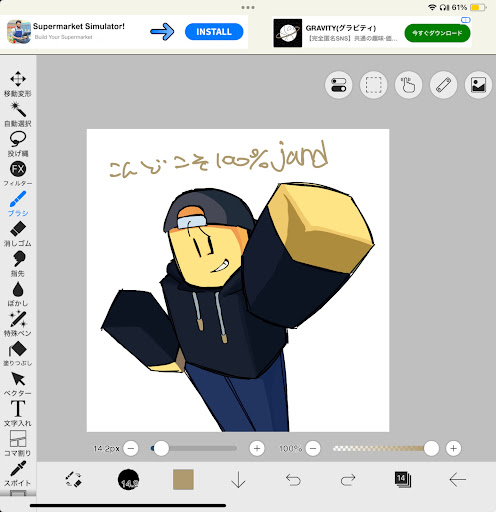The image size is (496, 512).
Task: Open the Supermarket Simulator ad icon
Action: tap(19, 32)
